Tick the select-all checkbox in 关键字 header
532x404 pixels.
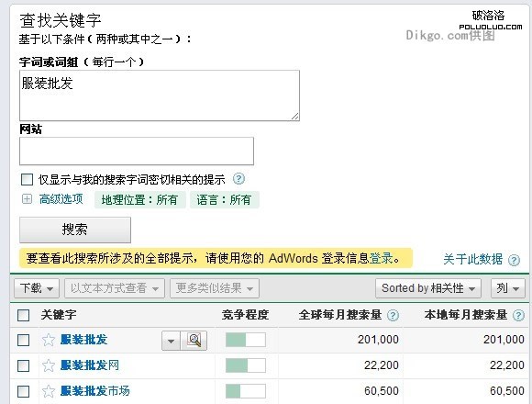[x=24, y=315]
